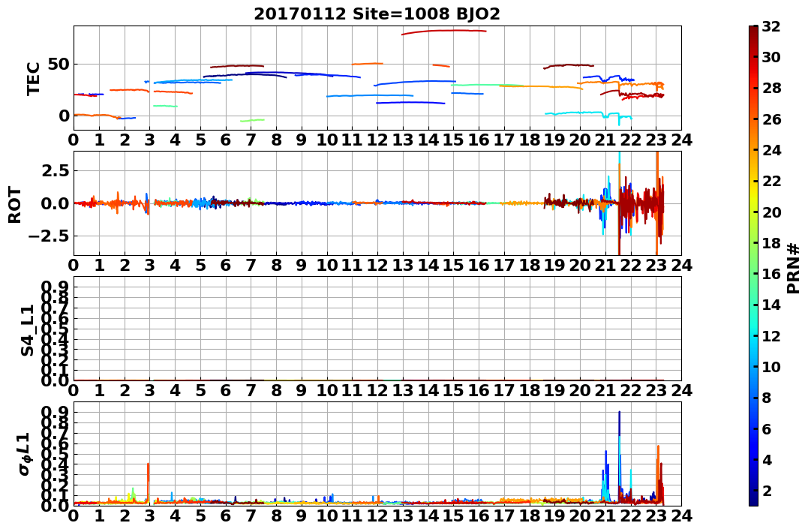Click hour "16" x-tick under the ROT panel

479,265
